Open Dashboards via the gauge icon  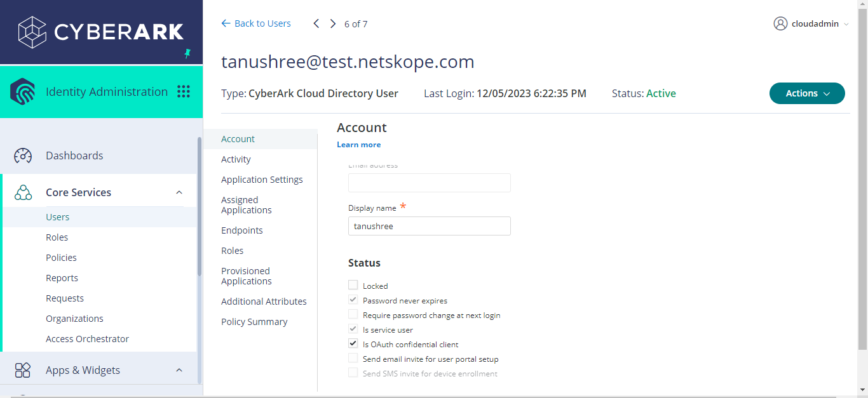point(23,156)
